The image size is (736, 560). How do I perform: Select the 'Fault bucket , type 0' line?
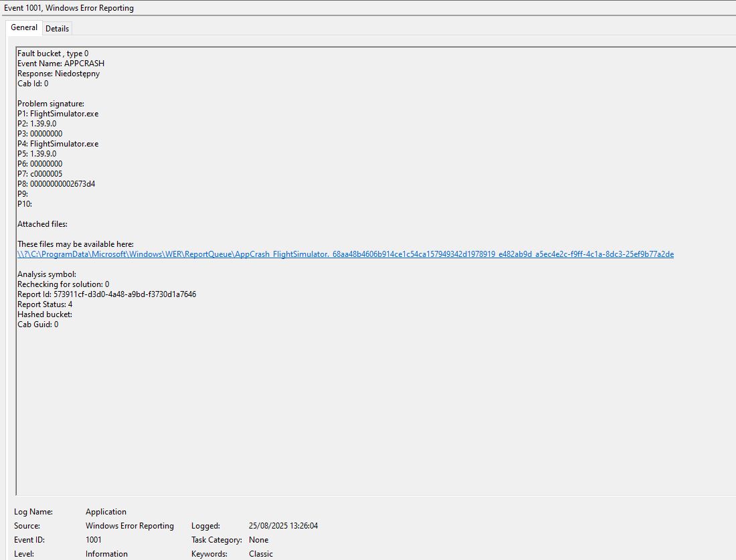coord(53,54)
